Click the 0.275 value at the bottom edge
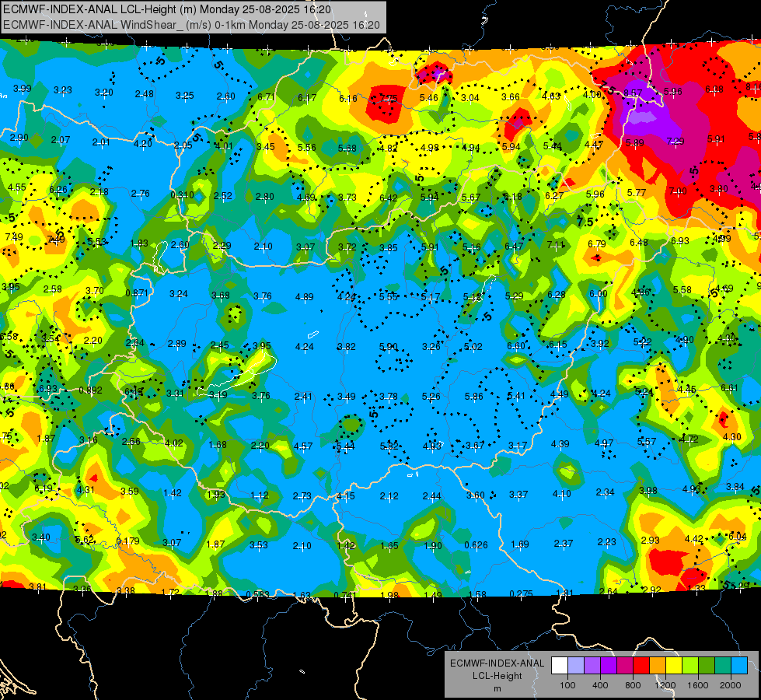This screenshot has width=761, height=700. pyautogui.click(x=522, y=593)
